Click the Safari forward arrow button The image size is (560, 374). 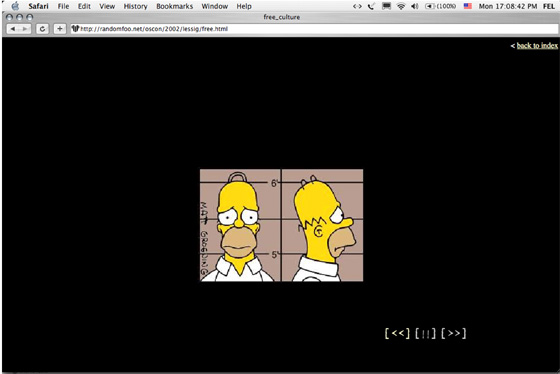coord(25,29)
